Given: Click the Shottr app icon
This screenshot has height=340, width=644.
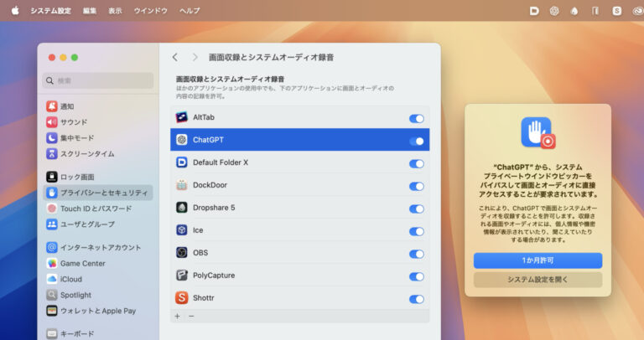Looking at the screenshot, I should tap(181, 297).
